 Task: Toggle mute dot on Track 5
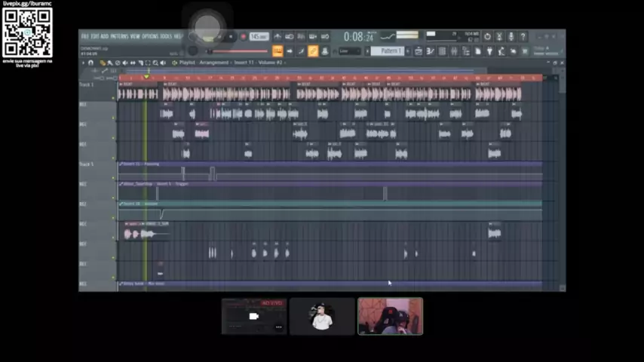click(x=114, y=177)
